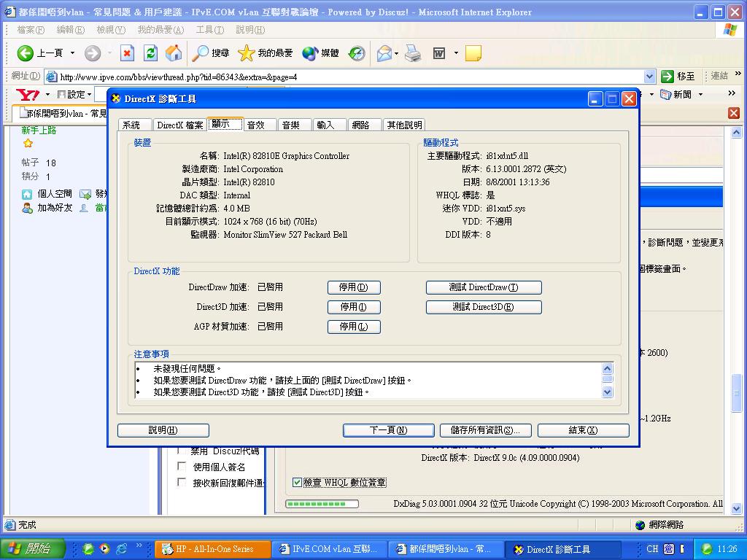Go to the Home page icon
This screenshot has width=747, height=560.
(174, 52)
